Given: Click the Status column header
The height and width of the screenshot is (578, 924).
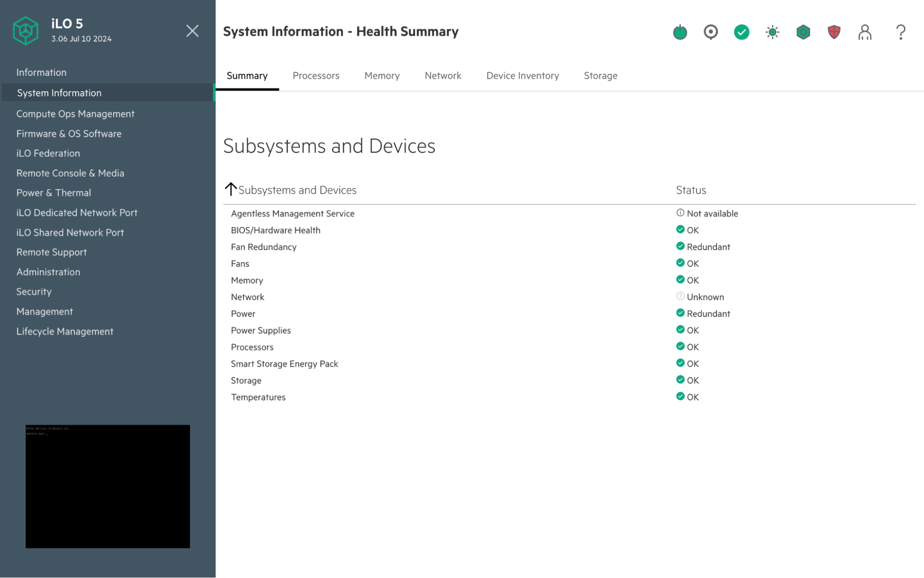Looking at the screenshot, I should 691,190.
